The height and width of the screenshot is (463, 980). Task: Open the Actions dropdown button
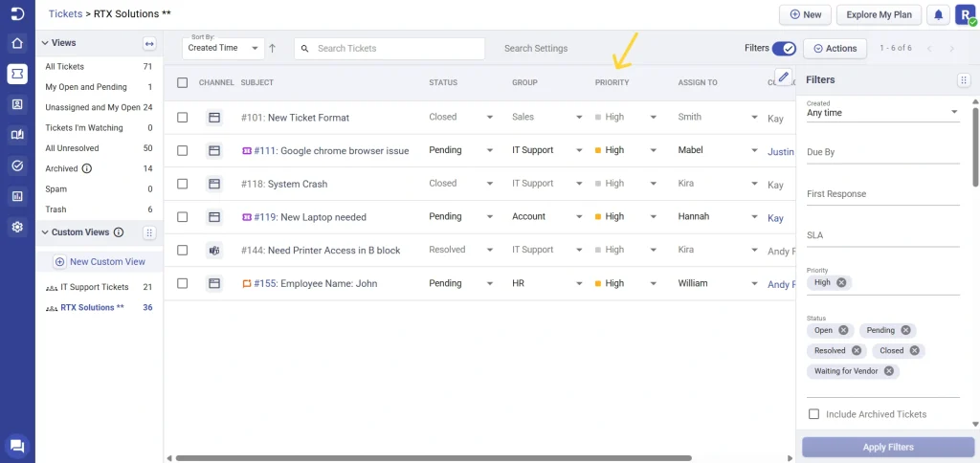point(835,48)
